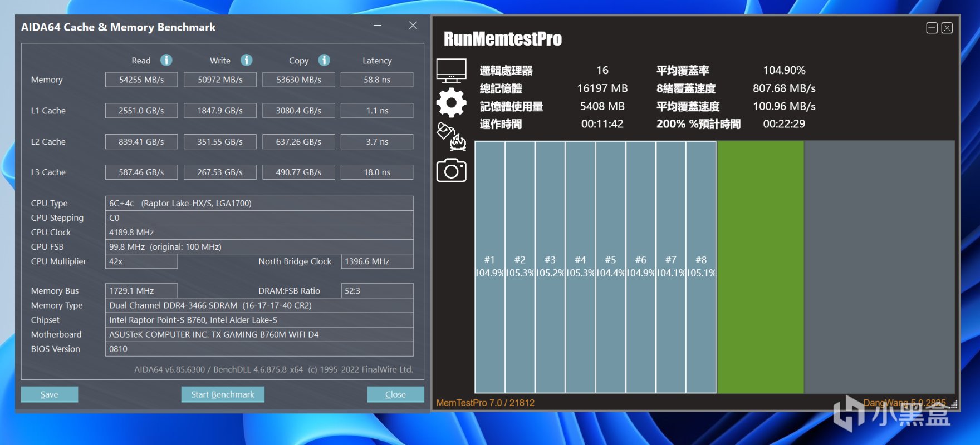Image resolution: width=980 pixels, height=445 pixels.
Task: Click the Close button in AIDA64
Action: pos(395,394)
